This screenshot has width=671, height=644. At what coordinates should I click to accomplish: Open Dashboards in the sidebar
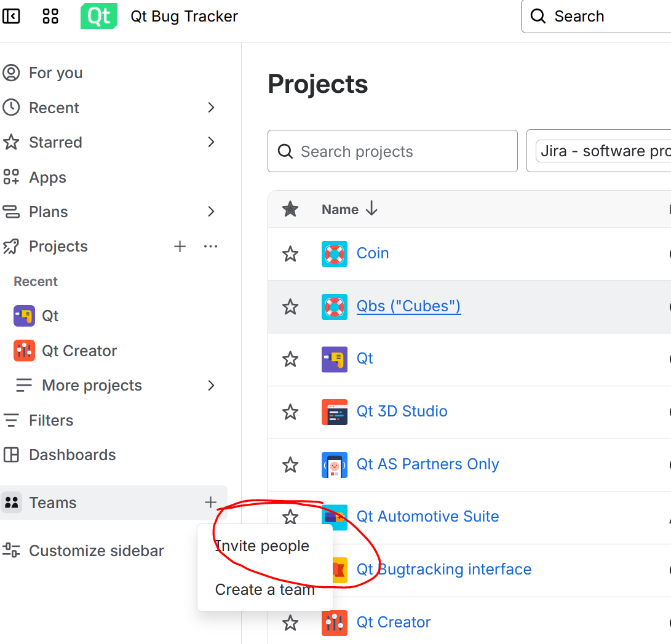coord(73,455)
